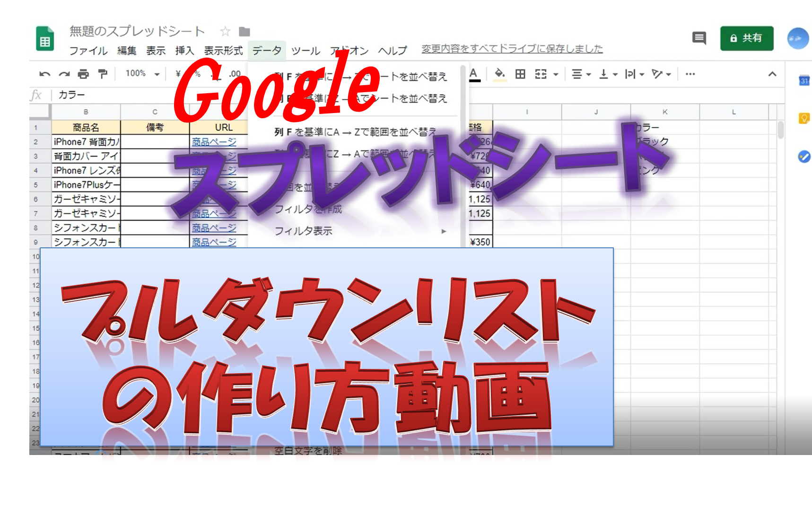Select cell カラー in column K
Image resolution: width=812 pixels, height=507 pixels.
(665, 128)
